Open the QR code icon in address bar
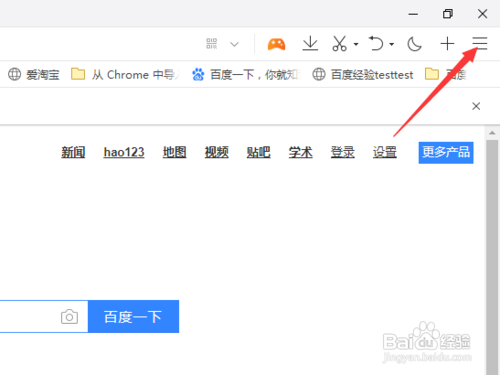500x375 pixels. pos(212,44)
